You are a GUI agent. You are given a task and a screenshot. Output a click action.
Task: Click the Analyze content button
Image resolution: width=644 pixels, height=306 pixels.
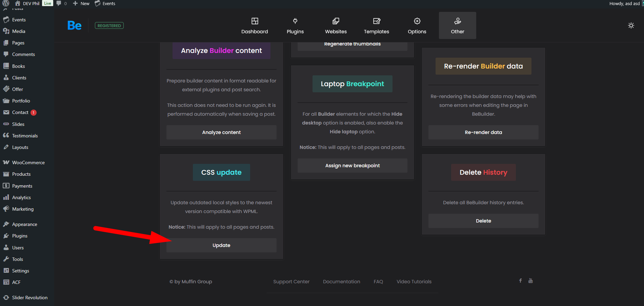tap(221, 132)
